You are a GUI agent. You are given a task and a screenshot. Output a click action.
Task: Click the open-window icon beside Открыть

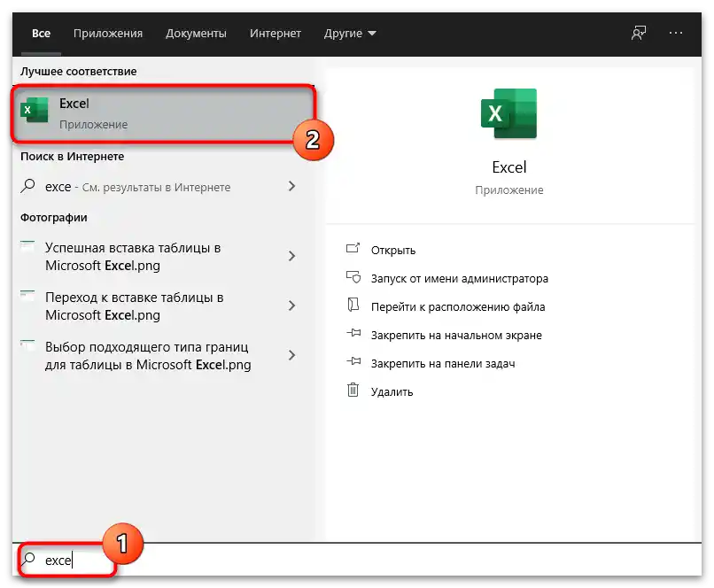tap(353, 249)
